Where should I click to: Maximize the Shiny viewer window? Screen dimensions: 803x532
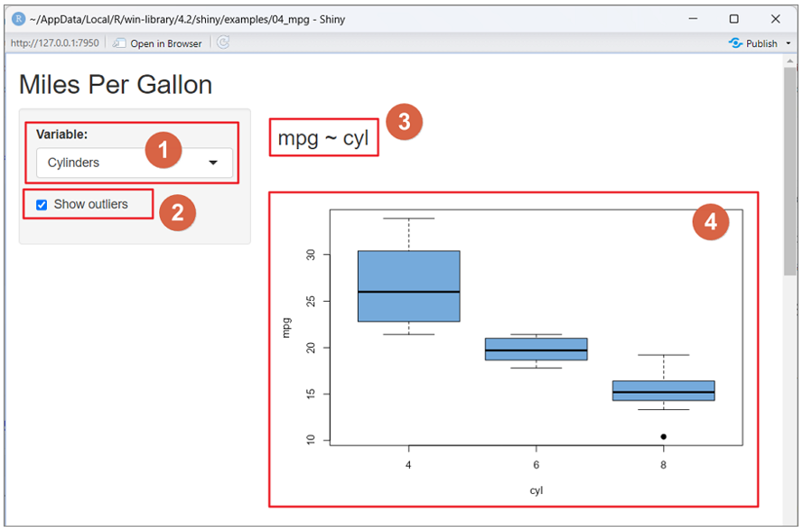(x=733, y=19)
